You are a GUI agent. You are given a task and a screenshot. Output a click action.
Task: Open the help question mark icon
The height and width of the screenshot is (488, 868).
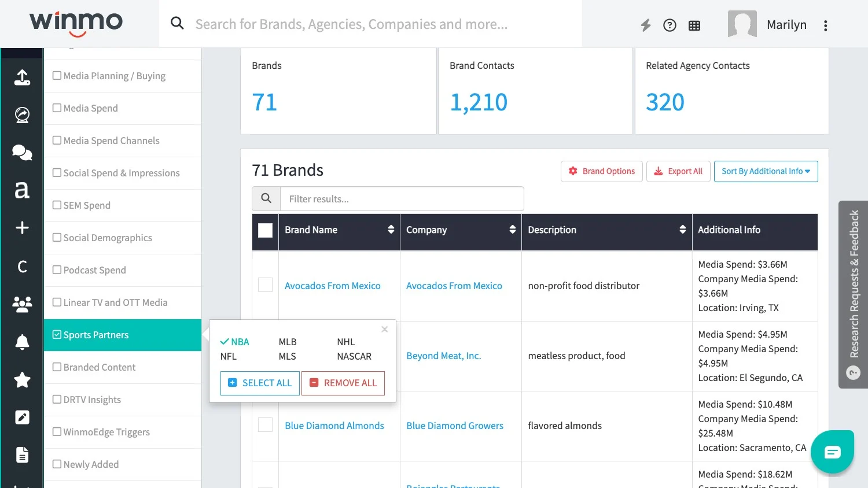[670, 25]
